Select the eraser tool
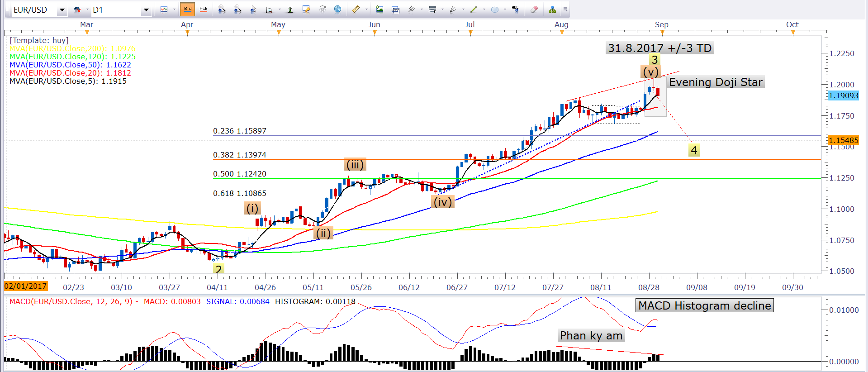This screenshot has height=372, width=868. tap(534, 10)
